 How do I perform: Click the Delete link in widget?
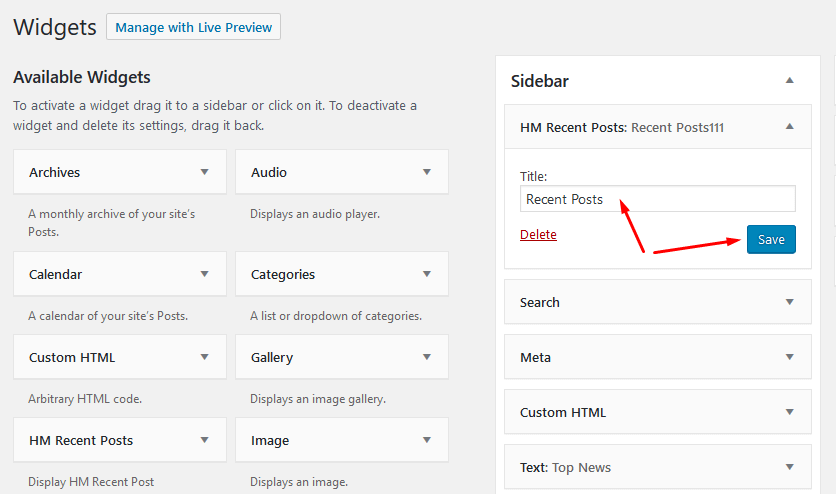click(538, 235)
